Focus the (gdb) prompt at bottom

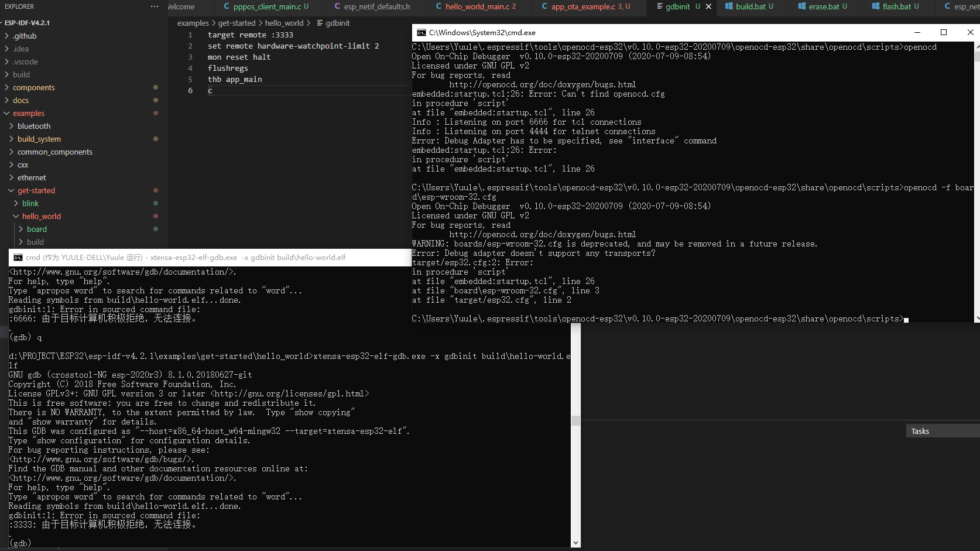point(21,543)
